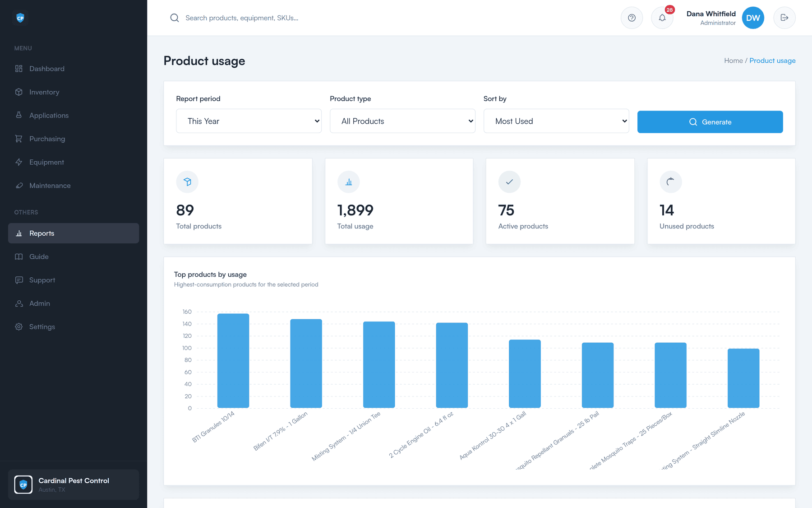812x508 pixels.
Task: Click Dana Whitfield user name
Action: tap(711, 14)
